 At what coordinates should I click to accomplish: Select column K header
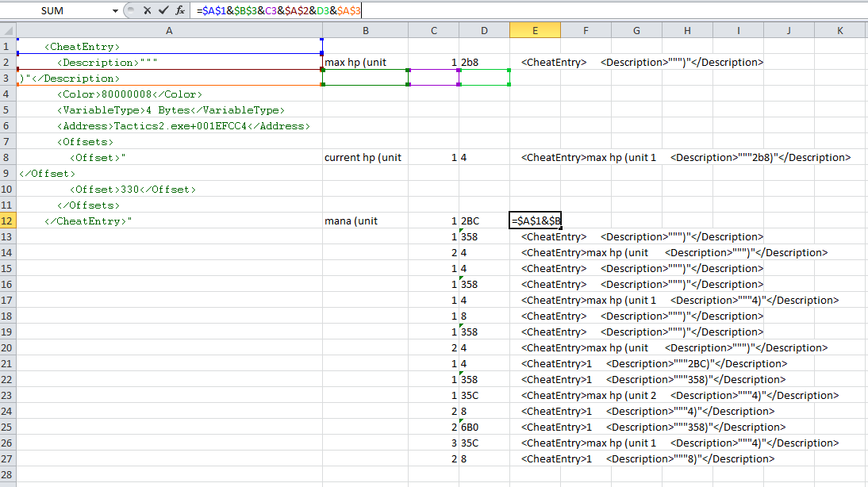point(839,30)
